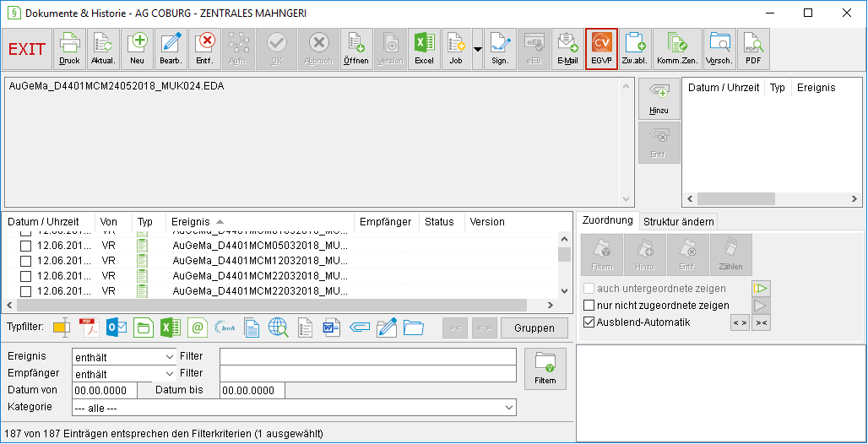Image resolution: width=868 pixels, height=444 pixels.
Task: Filter by beA type icon
Action: [225, 328]
